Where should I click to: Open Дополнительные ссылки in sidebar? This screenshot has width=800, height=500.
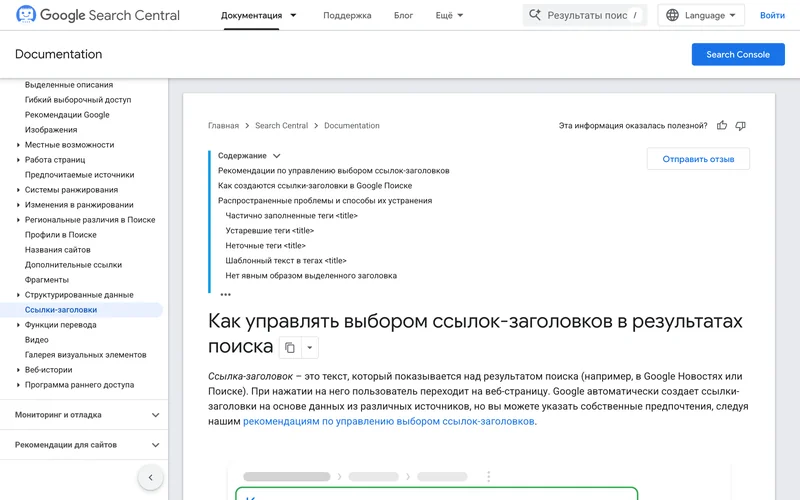(x=73, y=265)
